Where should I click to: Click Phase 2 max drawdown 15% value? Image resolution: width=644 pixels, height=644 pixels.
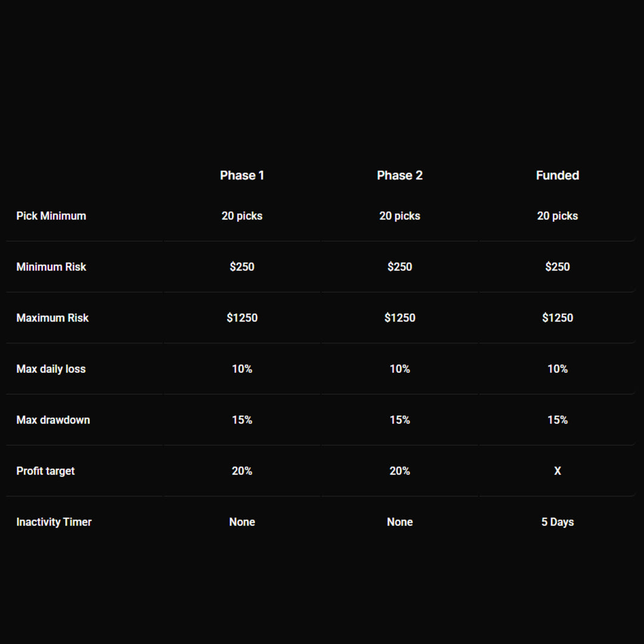pos(400,420)
